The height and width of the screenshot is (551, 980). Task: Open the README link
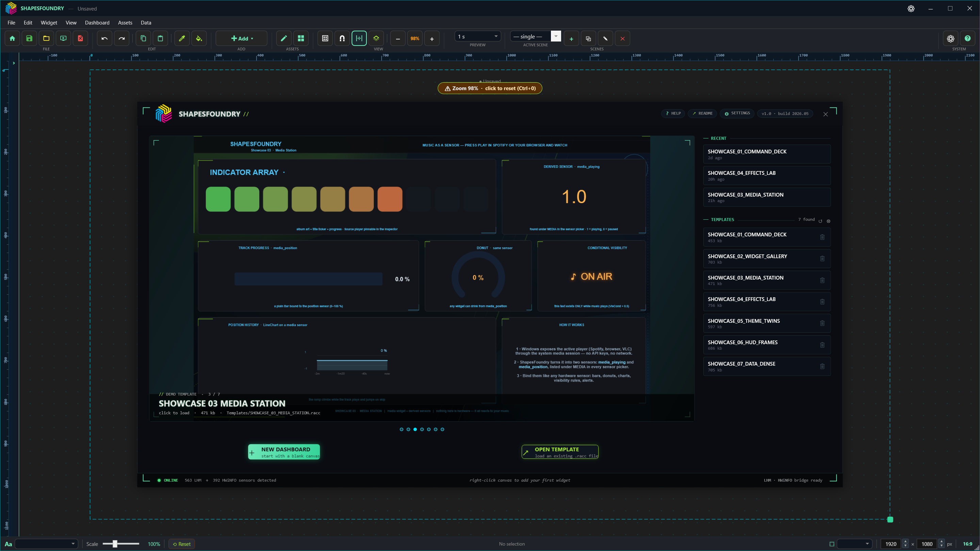702,113
